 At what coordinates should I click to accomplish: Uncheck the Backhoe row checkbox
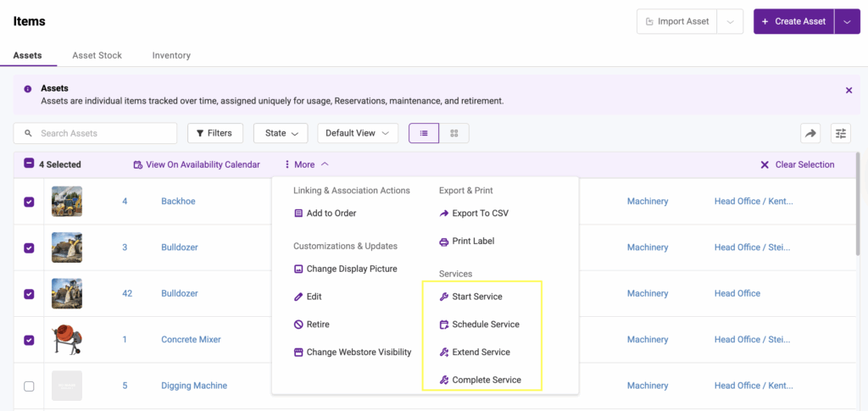[29, 202]
